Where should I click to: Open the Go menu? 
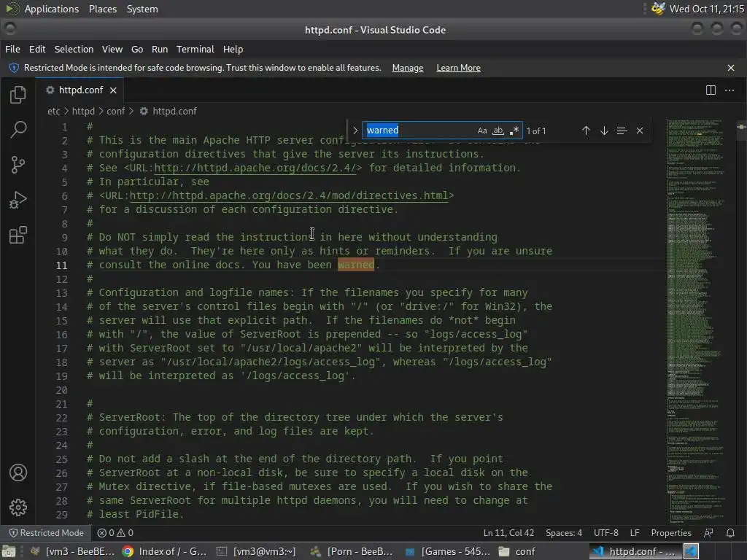137,49
